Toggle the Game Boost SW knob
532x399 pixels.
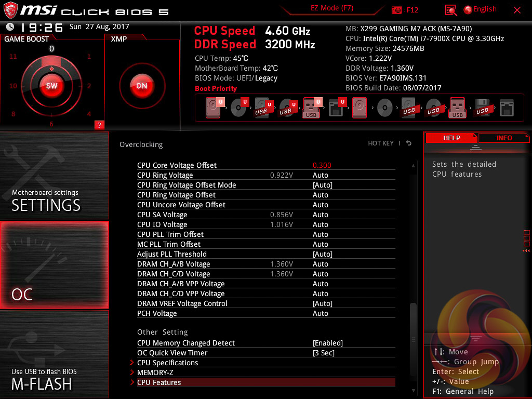tap(51, 86)
